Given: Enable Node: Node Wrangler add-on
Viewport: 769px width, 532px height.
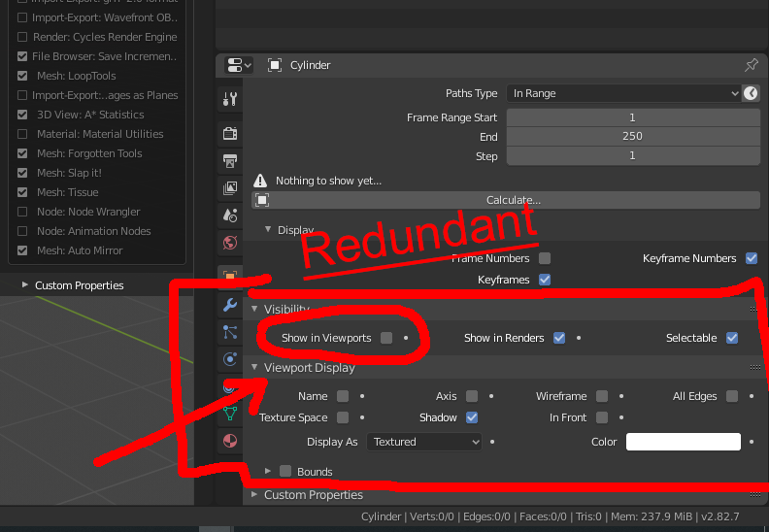Looking at the screenshot, I should [x=22, y=212].
